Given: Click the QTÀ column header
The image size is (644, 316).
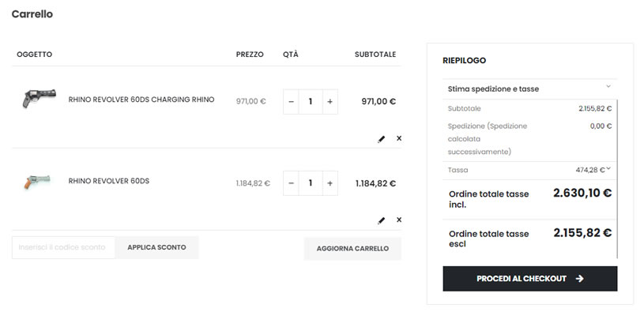Looking at the screenshot, I should (290, 55).
